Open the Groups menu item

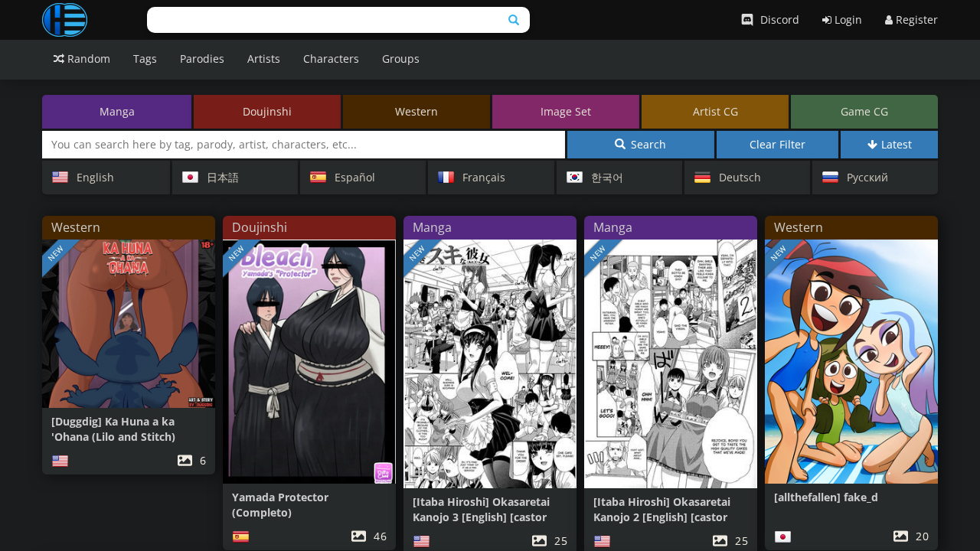pos(400,59)
